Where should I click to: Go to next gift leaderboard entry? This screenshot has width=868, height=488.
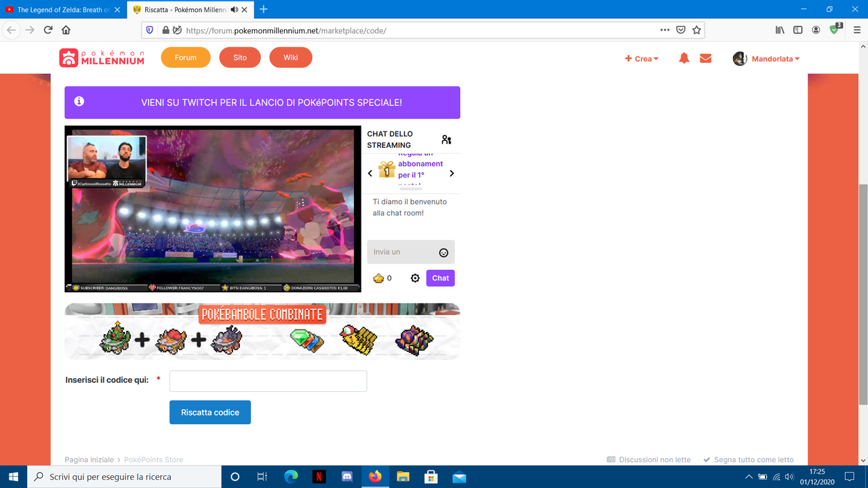pos(452,174)
